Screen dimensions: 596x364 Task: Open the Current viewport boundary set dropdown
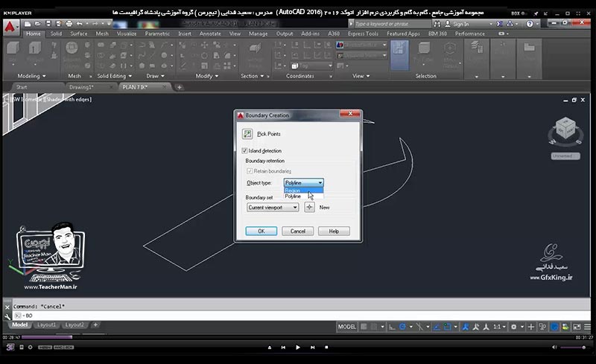click(273, 208)
